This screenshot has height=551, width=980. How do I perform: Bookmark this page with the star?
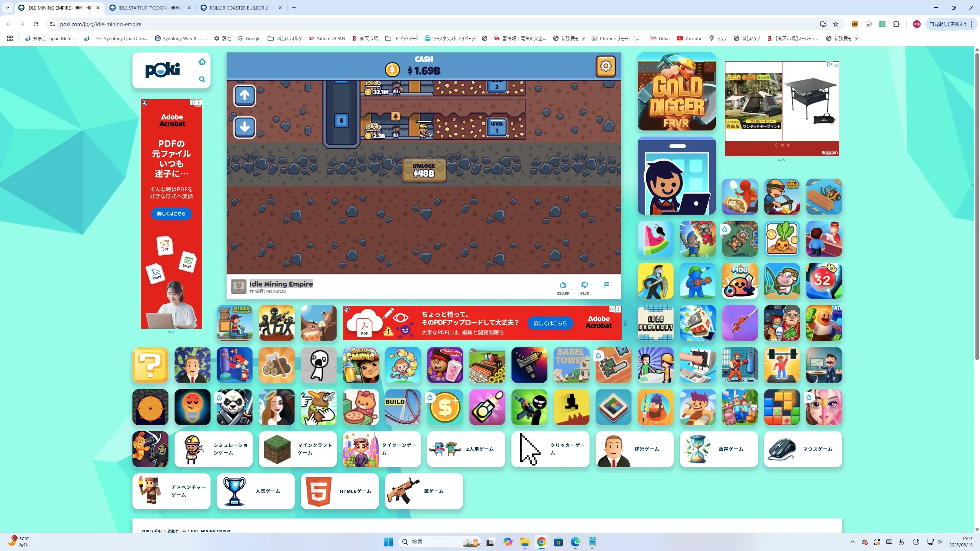[836, 24]
